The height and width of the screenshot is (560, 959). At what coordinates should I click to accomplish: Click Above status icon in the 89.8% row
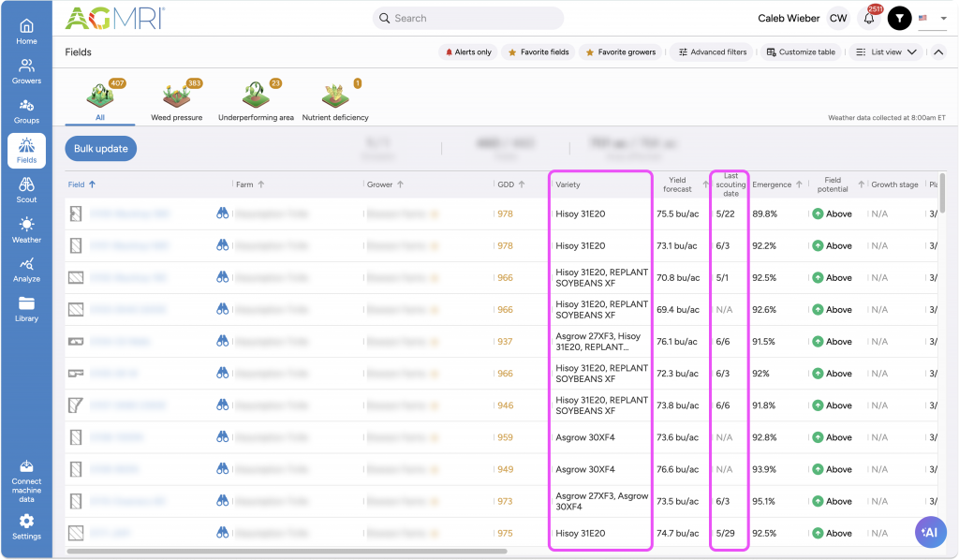point(818,214)
